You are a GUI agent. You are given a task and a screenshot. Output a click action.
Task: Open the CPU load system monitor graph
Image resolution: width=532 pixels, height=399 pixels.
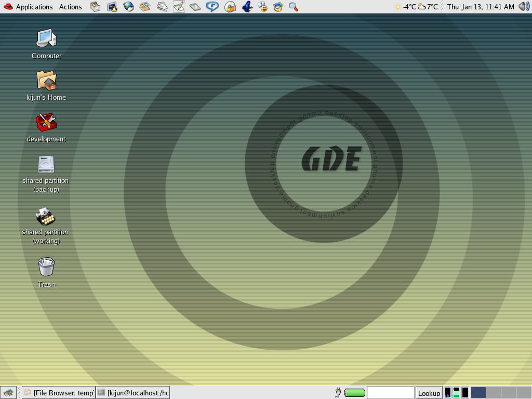point(447,393)
